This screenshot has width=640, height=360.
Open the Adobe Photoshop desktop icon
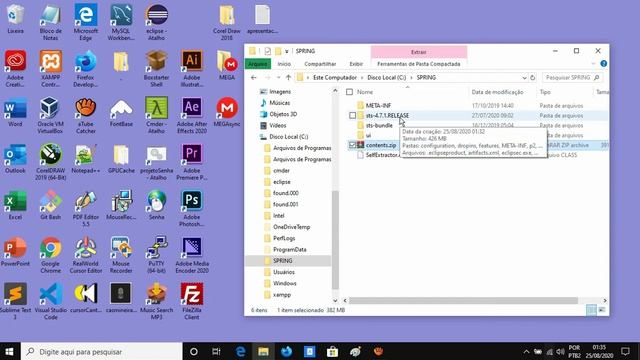(x=192, y=209)
